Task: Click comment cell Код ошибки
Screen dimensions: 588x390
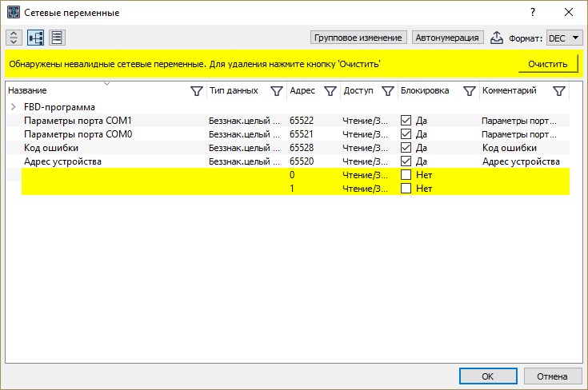Action: 510,148
